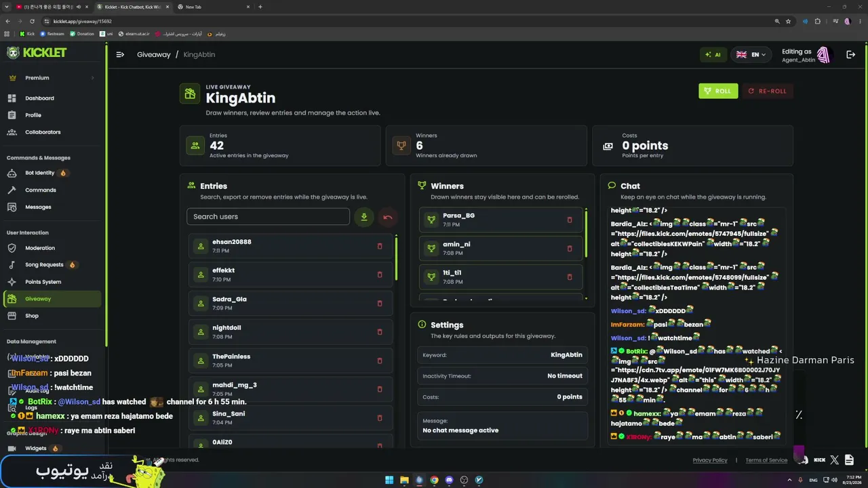Click the Shop storefront icon
The image size is (868, 488).
click(x=12, y=316)
